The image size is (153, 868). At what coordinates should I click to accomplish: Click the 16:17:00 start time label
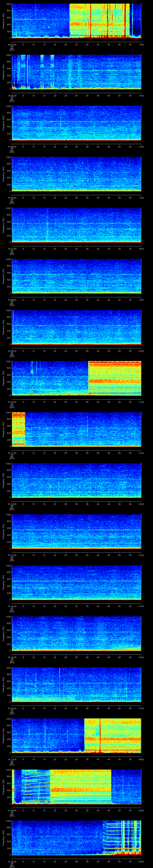click(12, 760)
